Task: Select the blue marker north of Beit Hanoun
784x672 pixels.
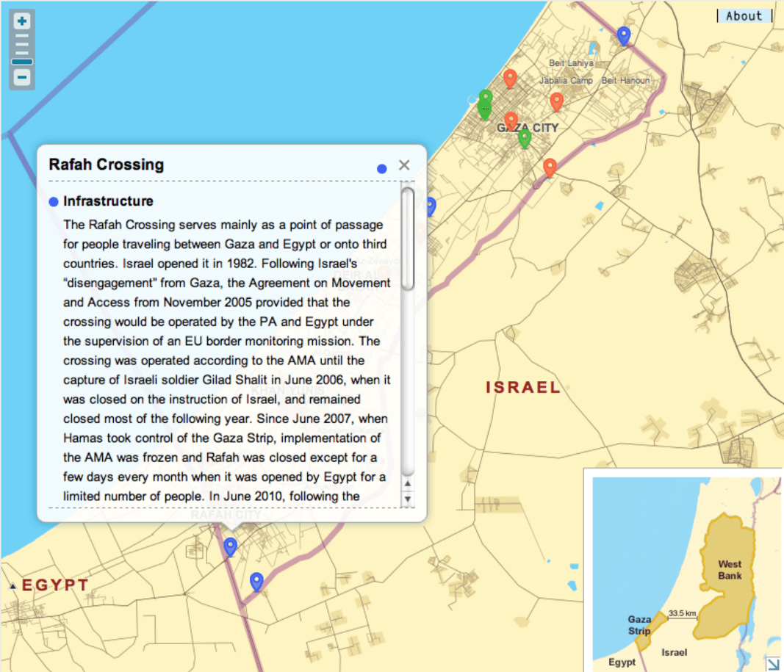Action: point(624,36)
